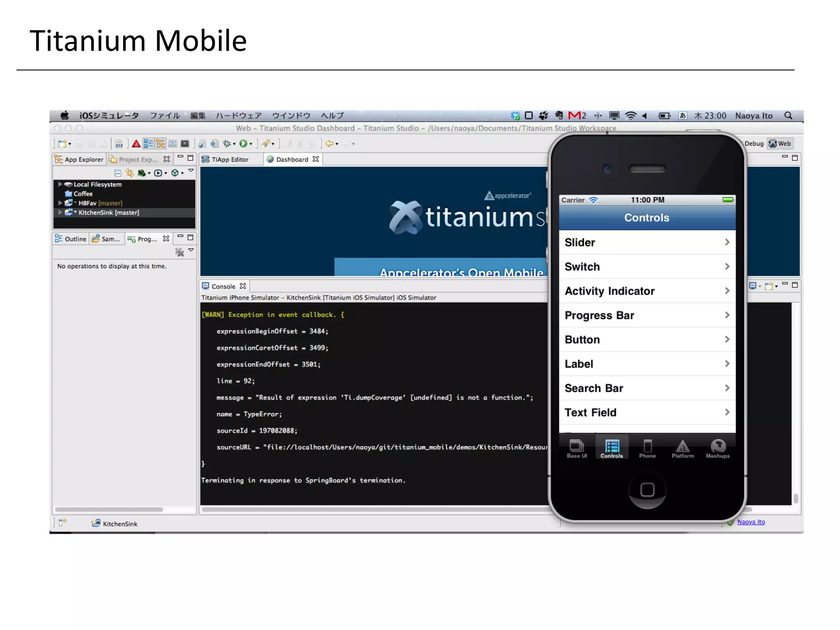The height and width of the screenshot is (630, 840).
Task: Click the Spotlight search icon in menu bar
Action: pyautogui.click(x=788, y=116)
